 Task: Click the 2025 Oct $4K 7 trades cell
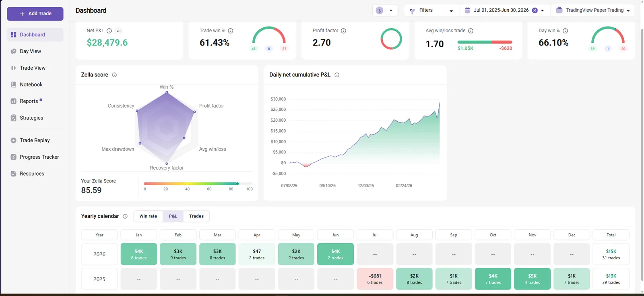pyautogui.click(x=493, y=279)
